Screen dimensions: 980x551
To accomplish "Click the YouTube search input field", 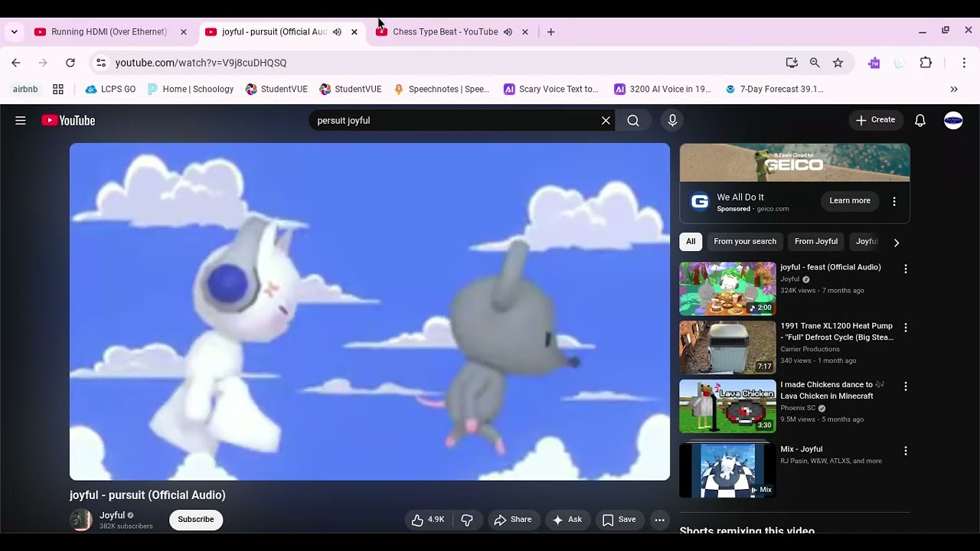I will 456,120.
